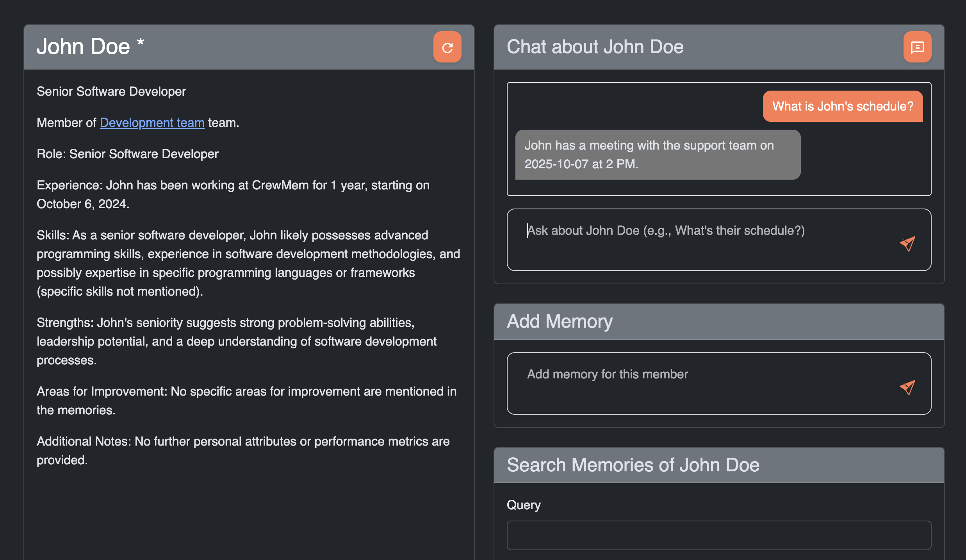Image resolution: width=966 pixels, height=560 pixels.
Task: Click the refresh profile icon beside John Doe
Action: [447, 47]
